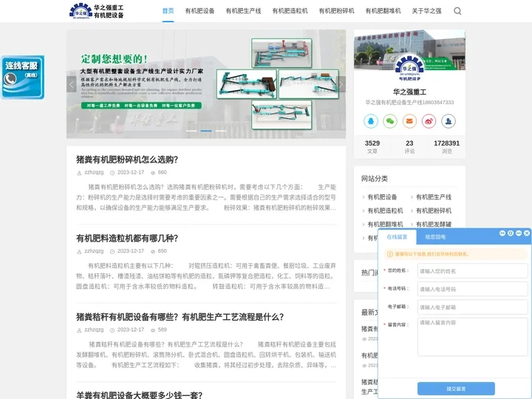The image size is (532, 399).
Task: Click the view count 660
Action: click(162, 172)
